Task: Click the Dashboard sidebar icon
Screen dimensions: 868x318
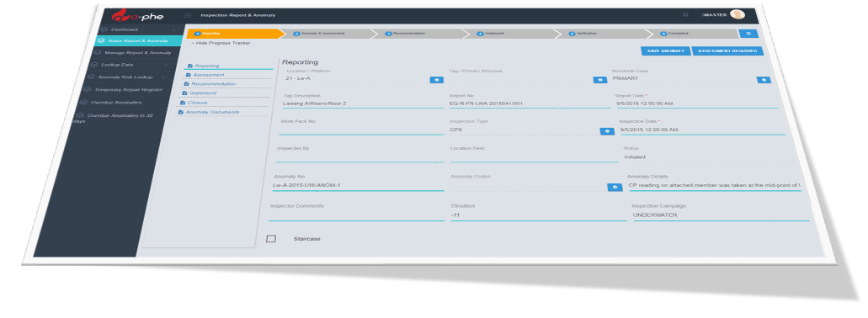Action: click(104, 29)
